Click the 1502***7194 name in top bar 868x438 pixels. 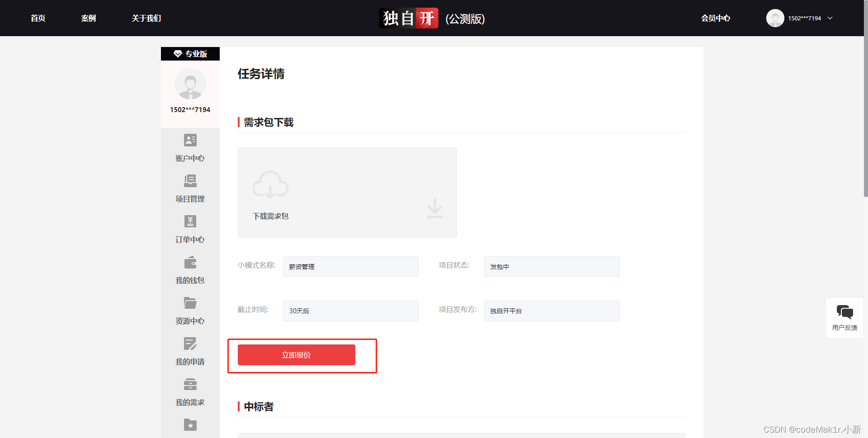[x=805, y=19]
